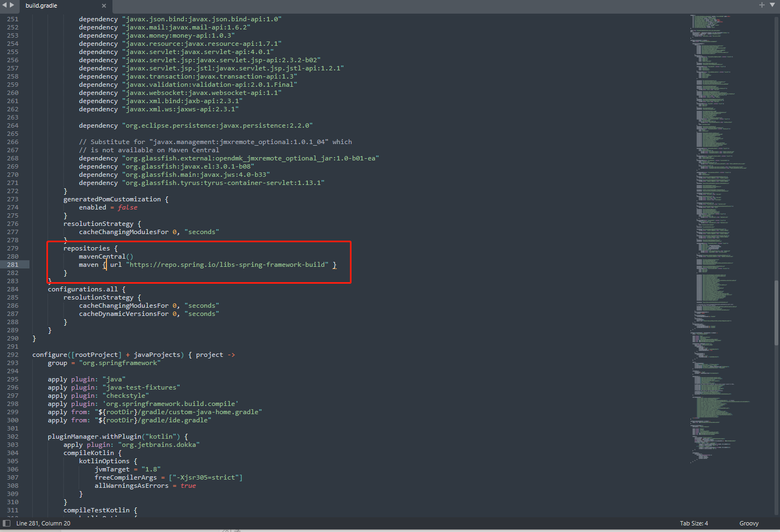
Task: Click the configurations.all block header
Action: click(x=87, y=289)
